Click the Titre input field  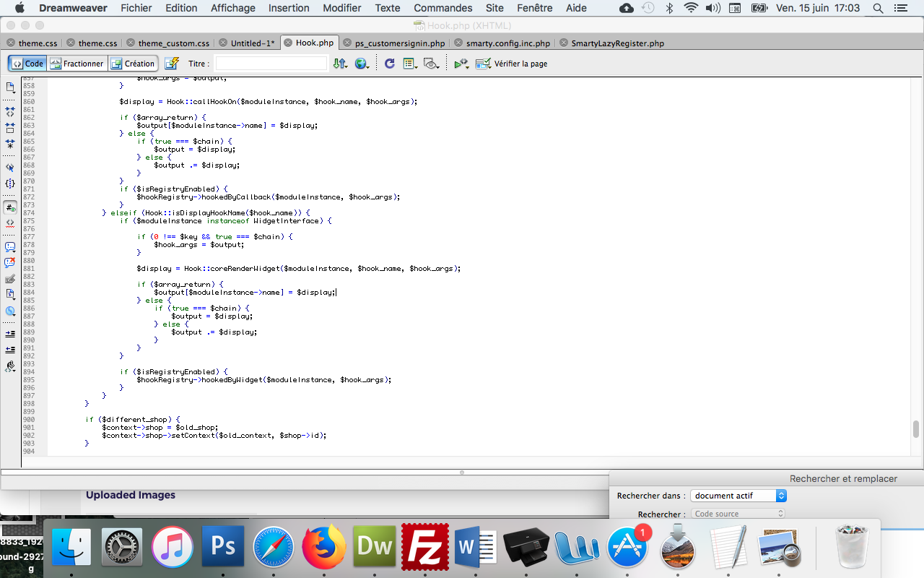pyautogui.click(x=271, y=64)
